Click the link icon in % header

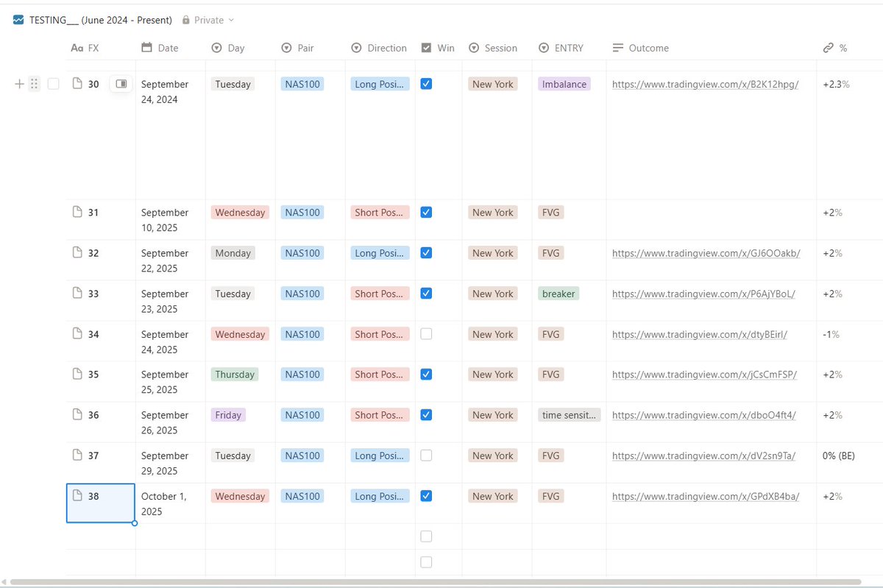click(829, 48)
